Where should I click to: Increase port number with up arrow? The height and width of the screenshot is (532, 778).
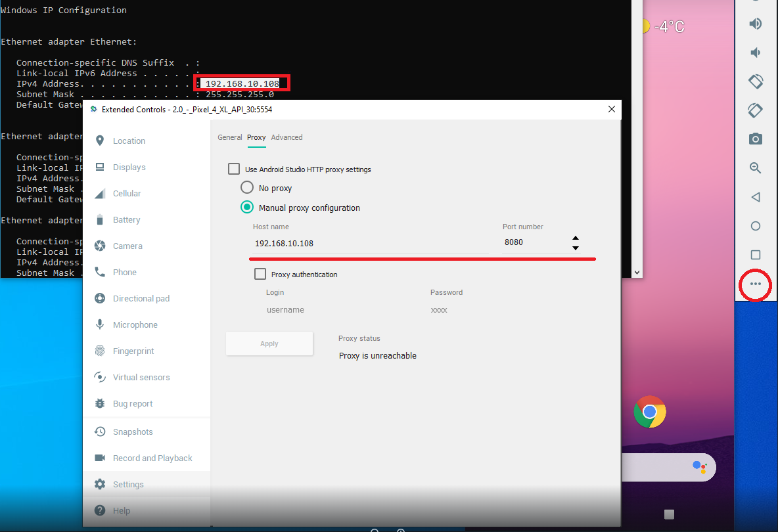(x=576, y=238)
